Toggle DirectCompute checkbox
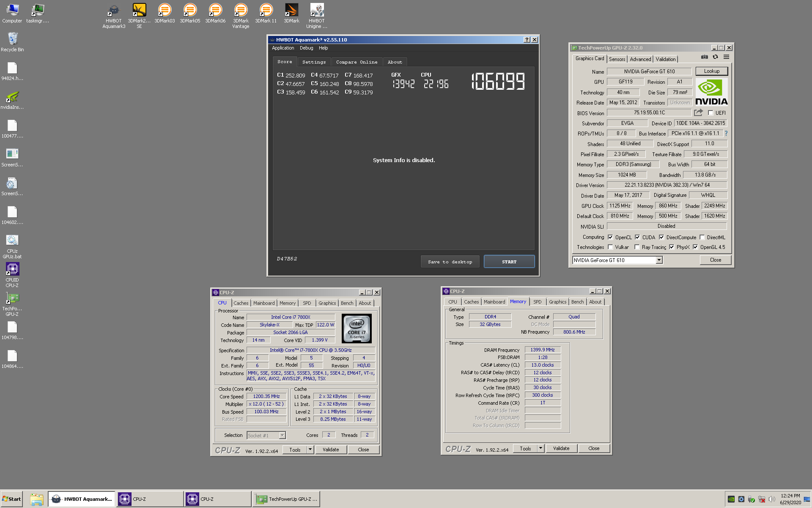This screenshot has width=812, height=508. (x=661, y=237)
